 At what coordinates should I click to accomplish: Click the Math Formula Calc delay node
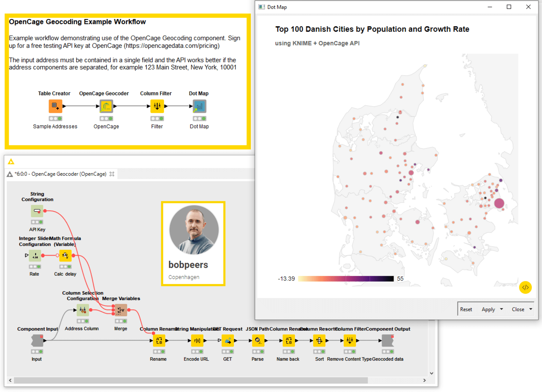pyautogui.click(x=65, y=256)
